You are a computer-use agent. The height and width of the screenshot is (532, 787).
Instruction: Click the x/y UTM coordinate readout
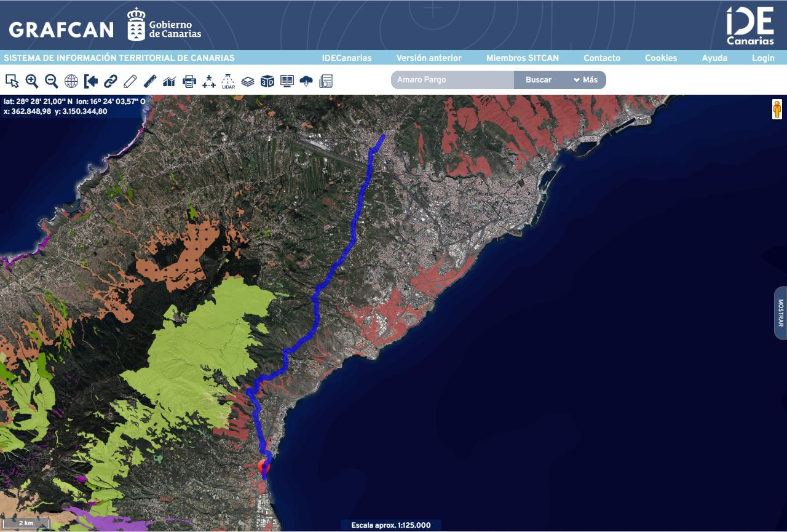[x=55, y=111]
